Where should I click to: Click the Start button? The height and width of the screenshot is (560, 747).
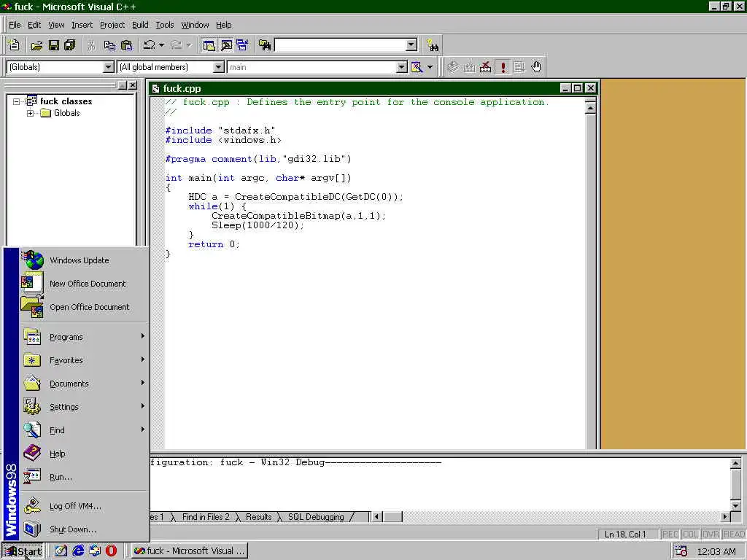click(x=23, y=551)
